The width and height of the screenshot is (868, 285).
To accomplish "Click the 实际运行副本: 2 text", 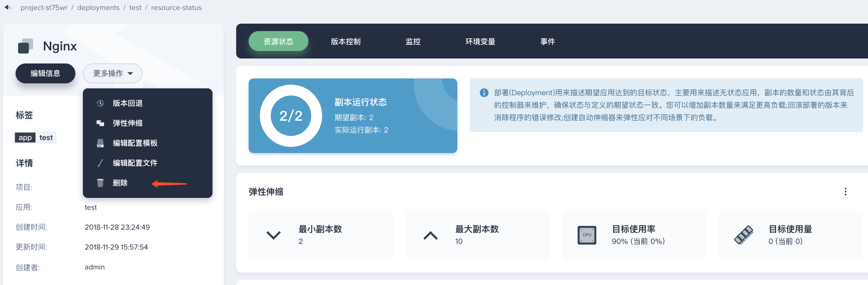I will click(x=361, y=130).
